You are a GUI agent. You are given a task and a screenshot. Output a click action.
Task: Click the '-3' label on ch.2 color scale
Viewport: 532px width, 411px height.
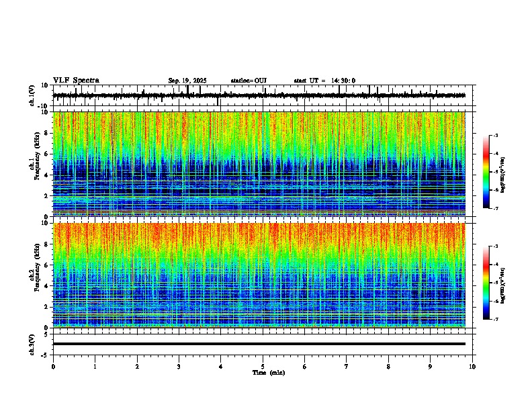click(x=495, y=246)
